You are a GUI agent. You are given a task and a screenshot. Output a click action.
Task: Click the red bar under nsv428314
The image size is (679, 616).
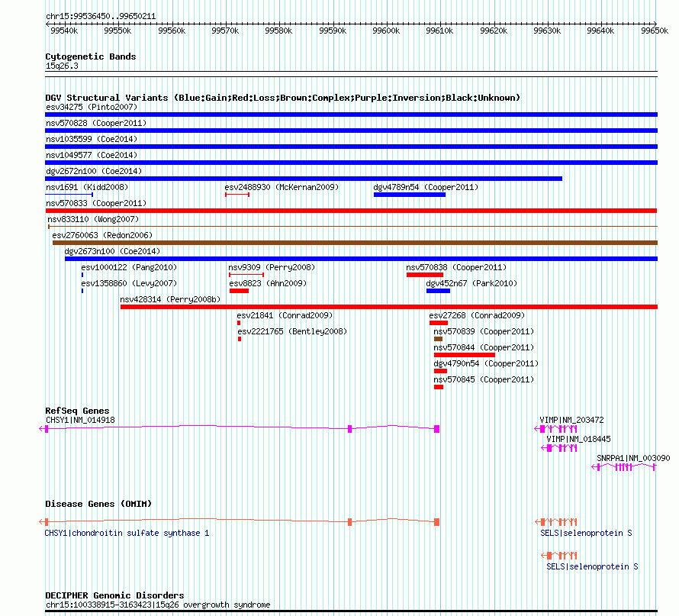coord(389,307)
